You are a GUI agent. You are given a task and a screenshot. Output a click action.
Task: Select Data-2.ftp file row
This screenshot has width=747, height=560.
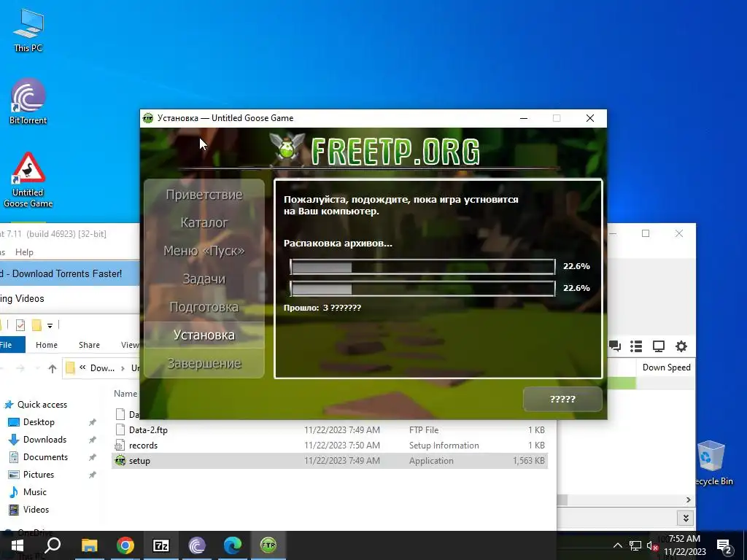pos(330,430)
